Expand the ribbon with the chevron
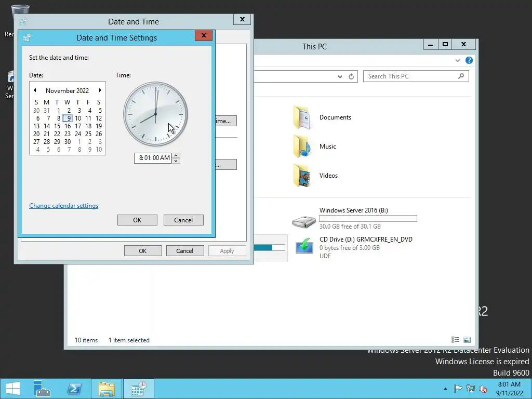 click(457, 60)
